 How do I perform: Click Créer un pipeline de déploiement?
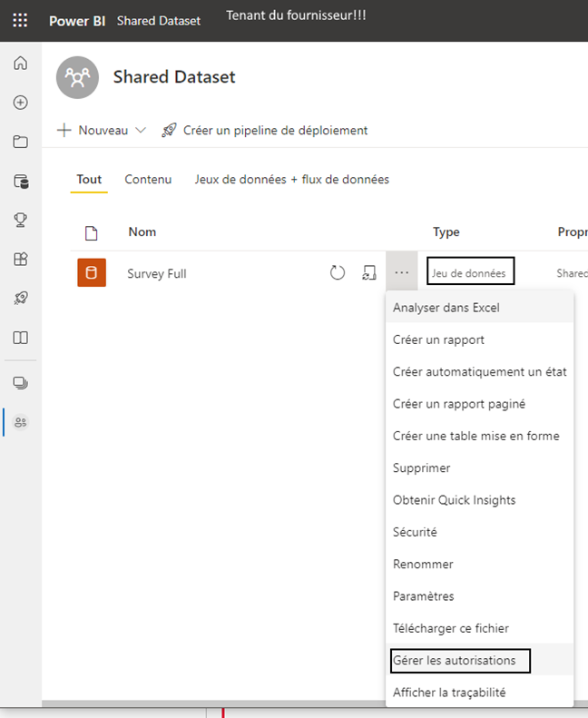click(x=264, y=131)
